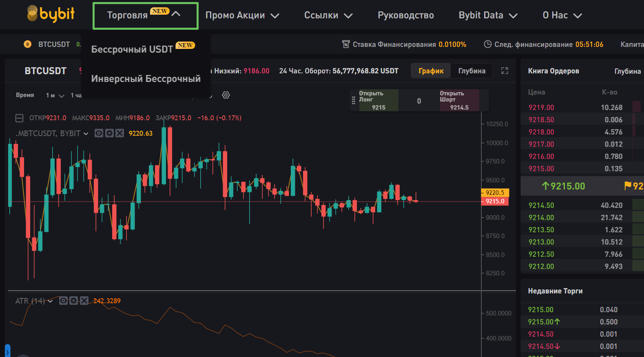The height and width of the screenshot is (357, 644).
Task: Switch to the Глубина chart tab
Action: (x=472, y=71)
